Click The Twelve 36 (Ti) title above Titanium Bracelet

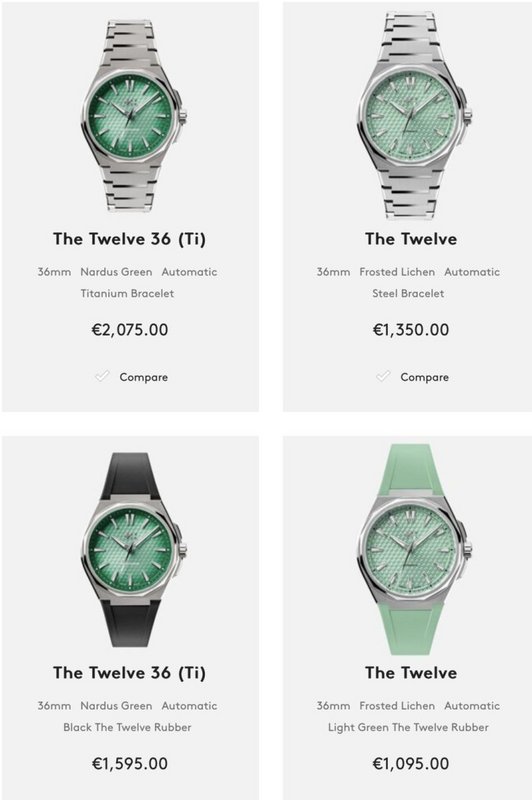[130, 239]
